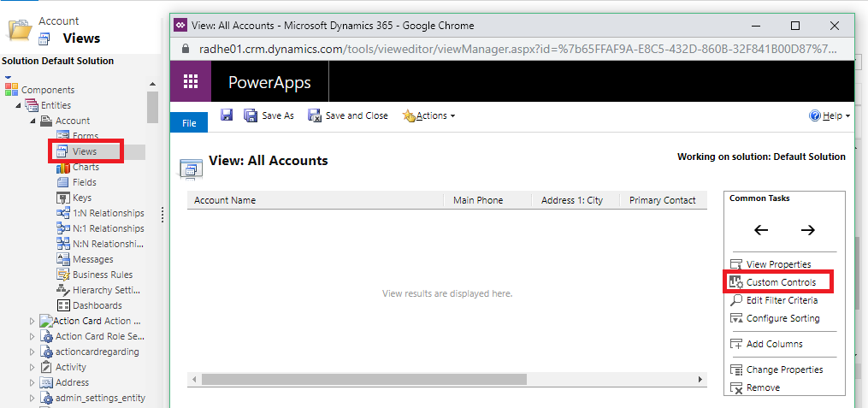Click the View: All Accounts heading icon

click(x=192, y=169)
